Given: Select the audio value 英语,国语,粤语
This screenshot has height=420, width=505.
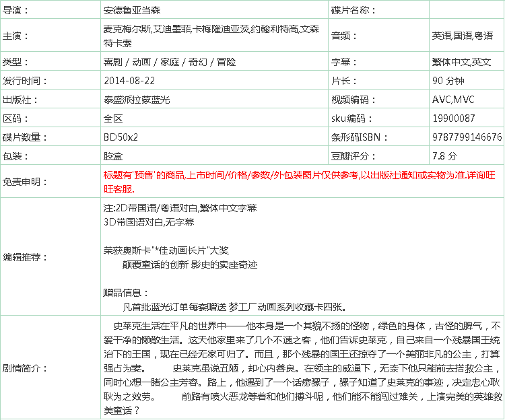Looking at the screenshot, I should tap(462, 36).
